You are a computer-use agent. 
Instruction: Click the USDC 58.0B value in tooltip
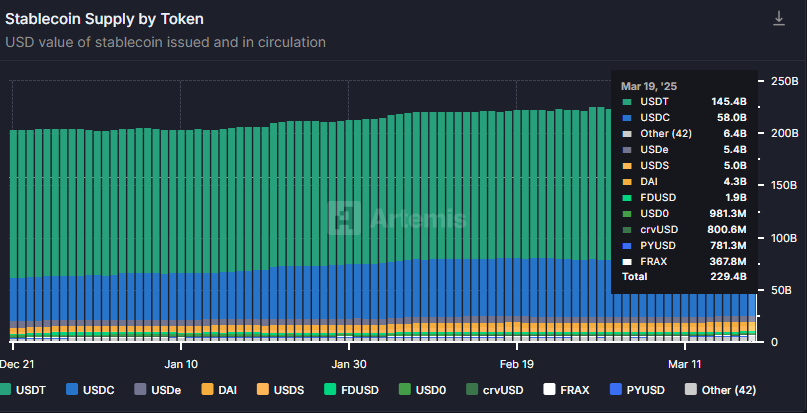[x=732, y=117]
